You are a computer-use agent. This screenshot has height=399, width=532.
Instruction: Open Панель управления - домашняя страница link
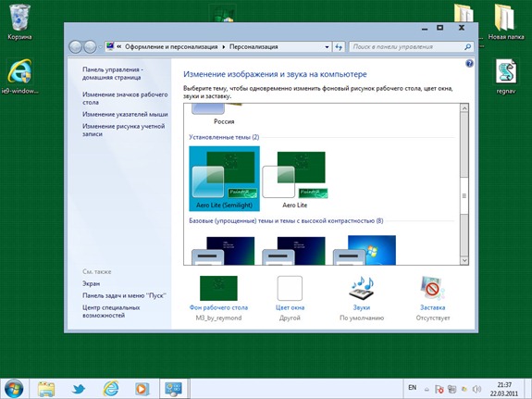[113, 73]
